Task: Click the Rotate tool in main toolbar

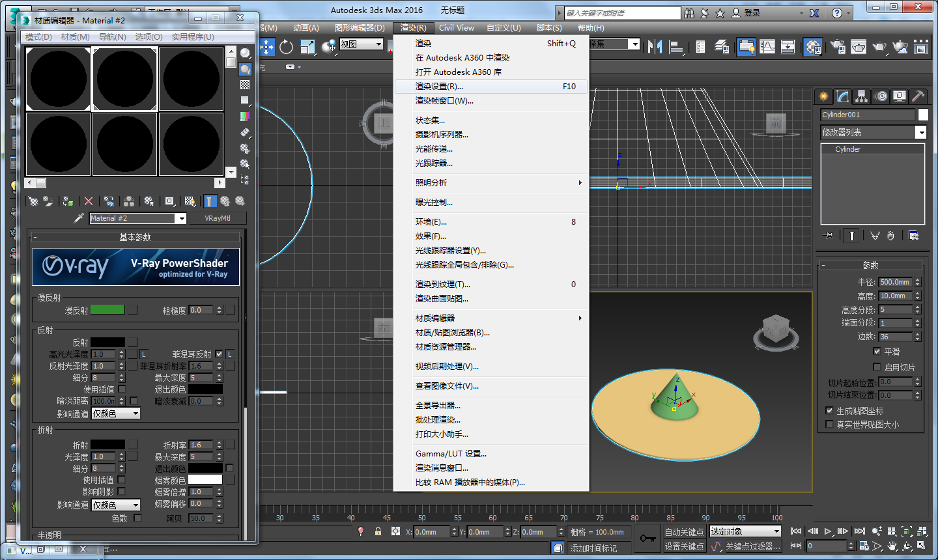Action: coord(286,46)
